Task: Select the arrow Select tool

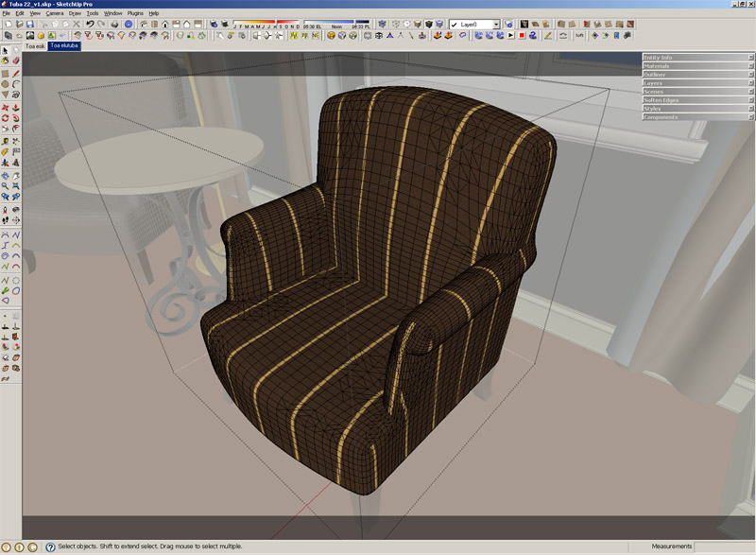Action: [6, 50]
